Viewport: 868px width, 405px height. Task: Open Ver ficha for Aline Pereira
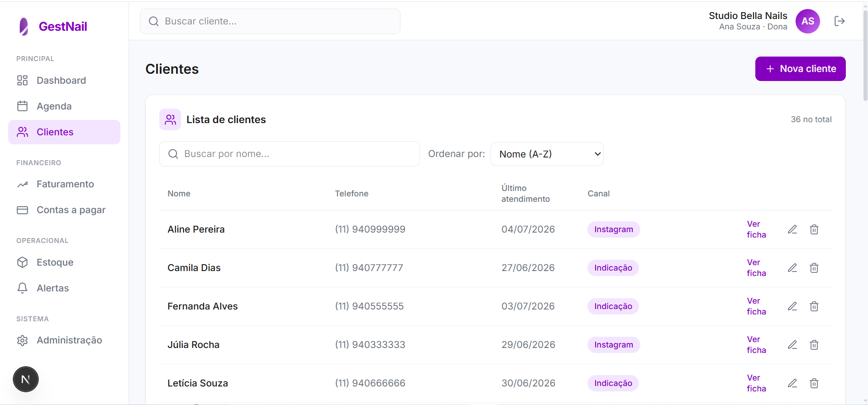pos(756,229)
